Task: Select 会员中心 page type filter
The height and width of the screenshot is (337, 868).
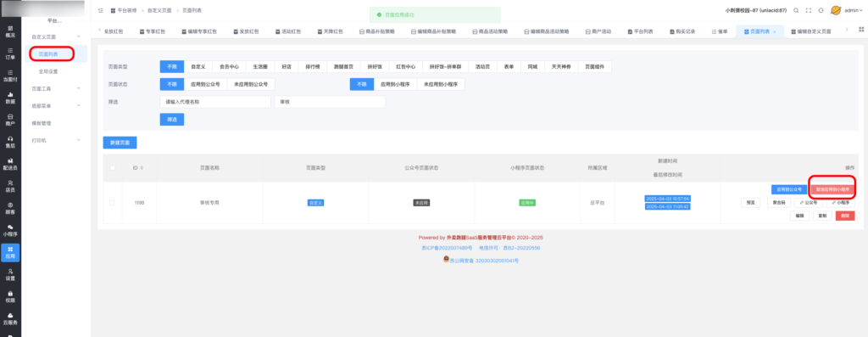Action: (229, 66)
